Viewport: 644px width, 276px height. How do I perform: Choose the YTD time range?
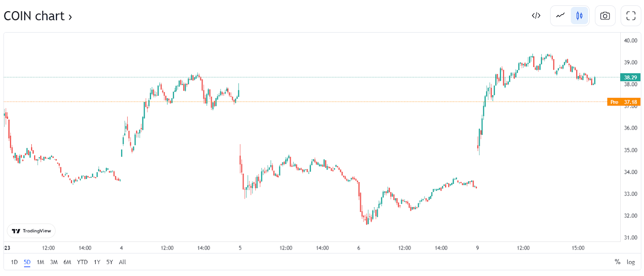(82, 262)
